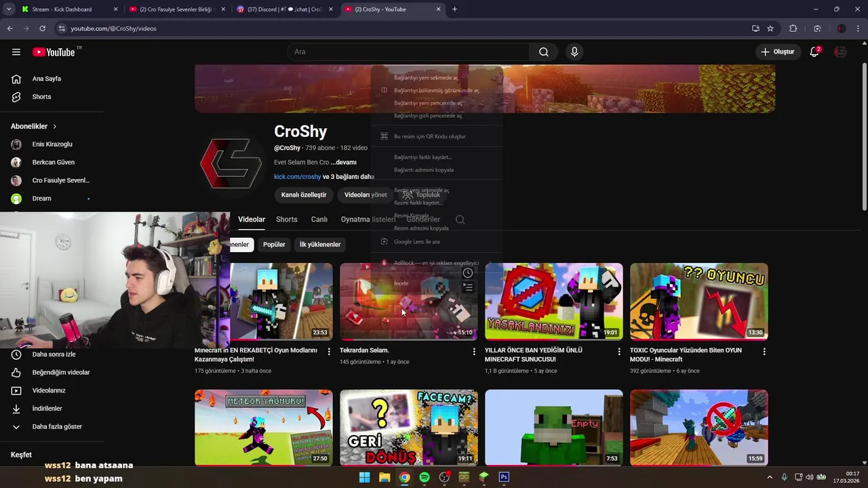Open a new browser tab

tap(454, 9)
